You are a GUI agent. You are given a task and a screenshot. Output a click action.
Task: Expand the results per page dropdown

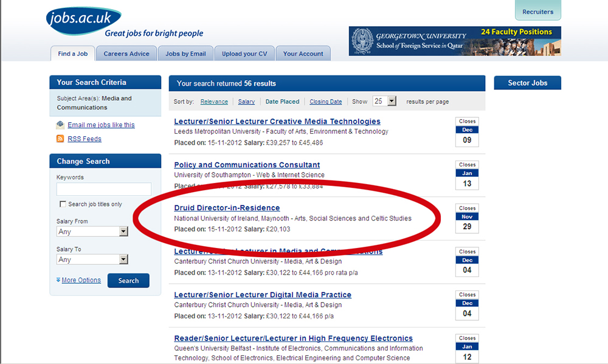pos(384,101)
